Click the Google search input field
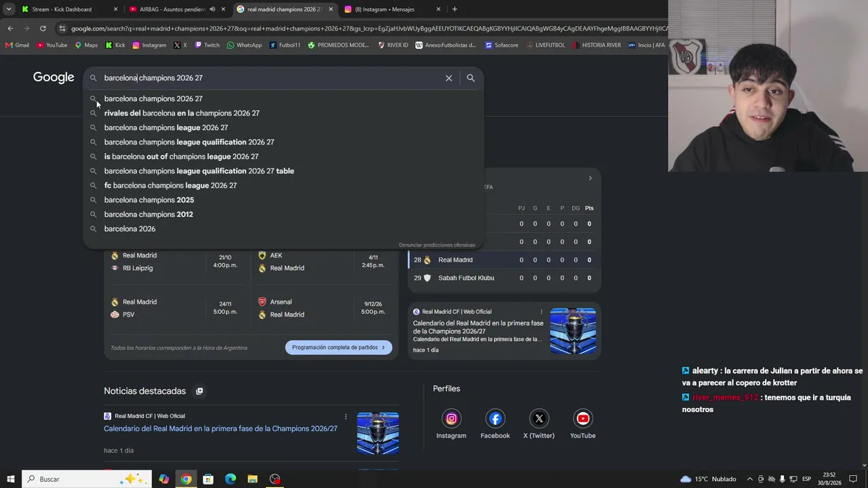This screenshot has height=488, width=868. pyautogui.click(x=271, y=78)
